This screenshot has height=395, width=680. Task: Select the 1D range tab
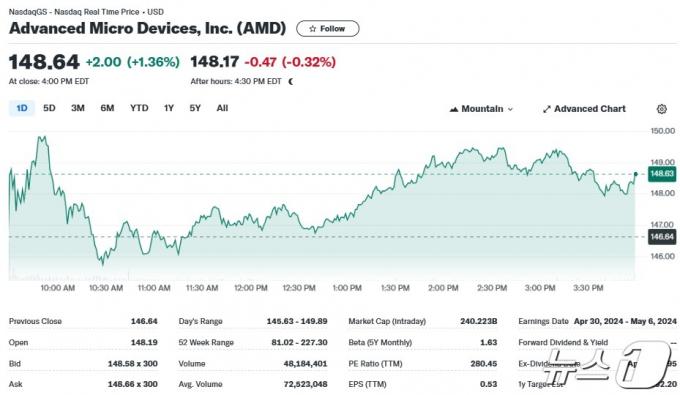22,108
